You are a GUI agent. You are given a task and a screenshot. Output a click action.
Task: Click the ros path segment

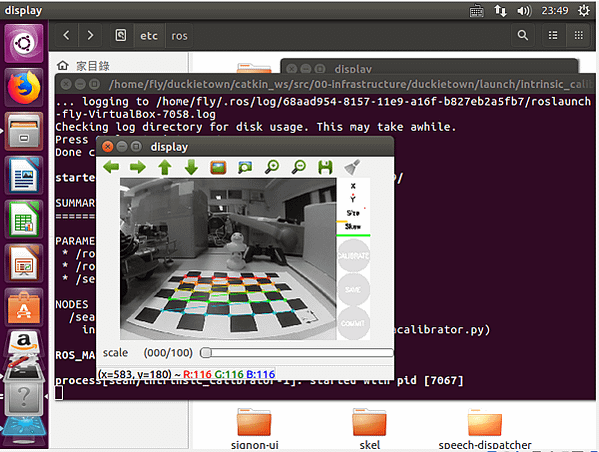pos(179,36)
